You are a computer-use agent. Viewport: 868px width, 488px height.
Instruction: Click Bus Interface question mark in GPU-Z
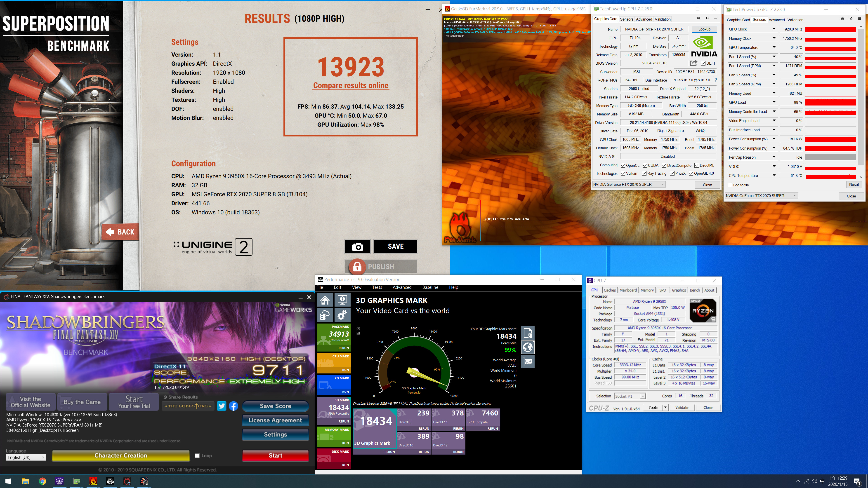716,80
